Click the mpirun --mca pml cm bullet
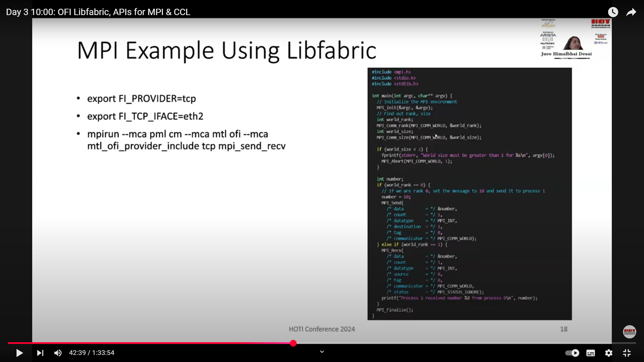644x362 pixels. tap(186, 140)
